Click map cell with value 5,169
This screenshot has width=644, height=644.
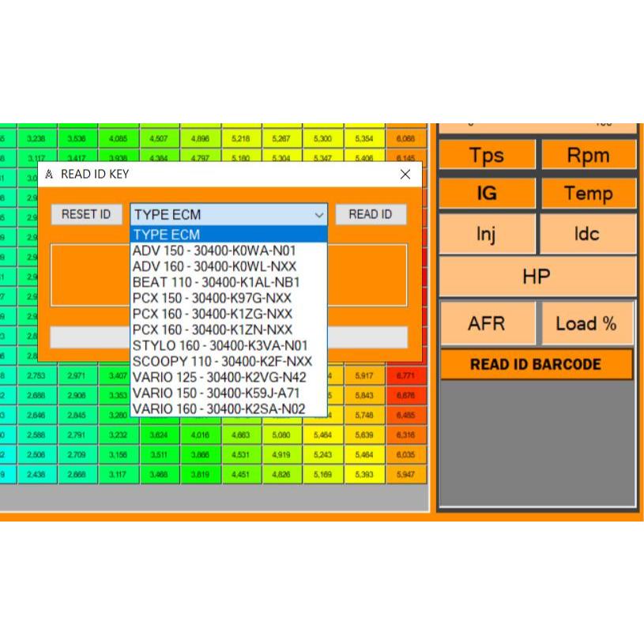pyautogui.click(x=323, y=474)
